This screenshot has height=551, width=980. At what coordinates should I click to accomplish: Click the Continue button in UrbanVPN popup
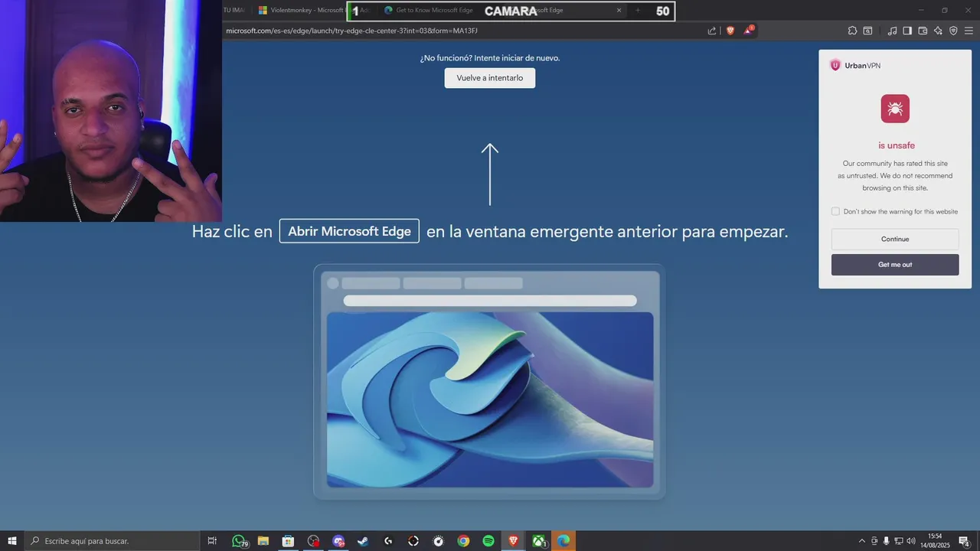(x=895, y=239)
